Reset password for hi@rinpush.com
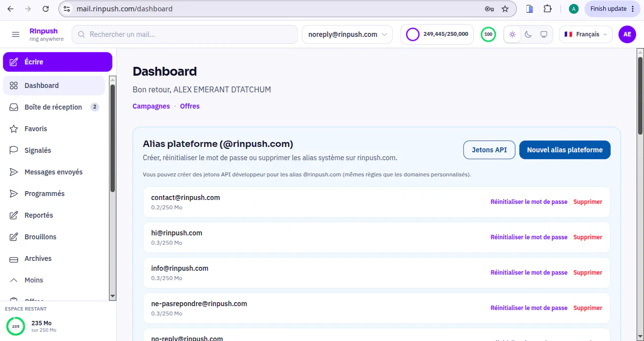Viewport: 644px width, 341px height. [529, 237]
